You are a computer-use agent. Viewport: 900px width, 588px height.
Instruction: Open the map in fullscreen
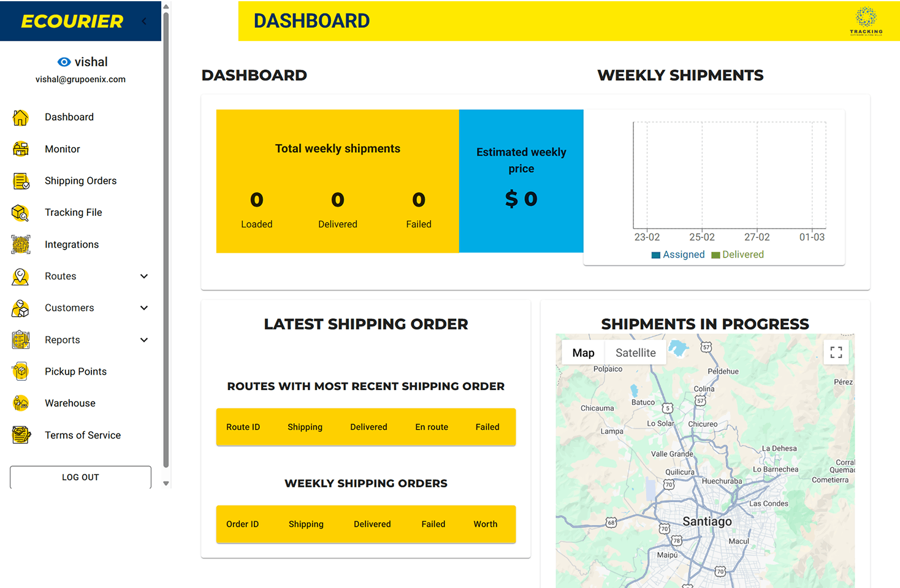click(836, 352)
